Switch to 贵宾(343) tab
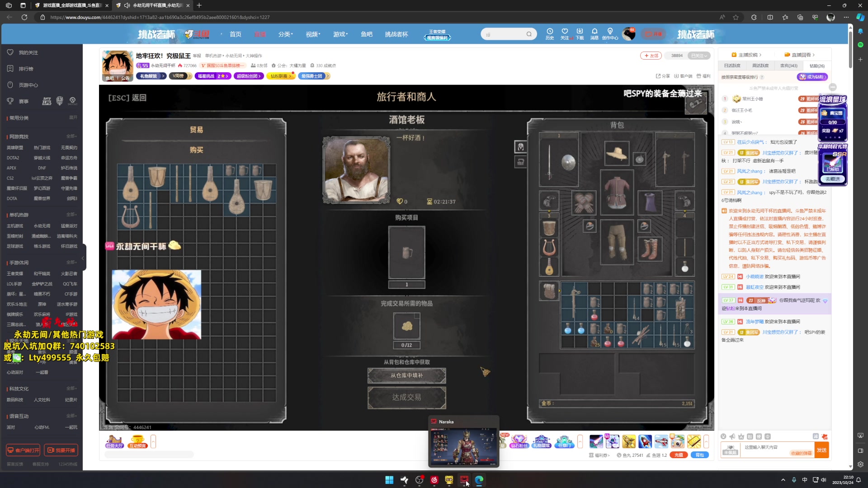This screenshot has width=868, height=488. point(789,66)
